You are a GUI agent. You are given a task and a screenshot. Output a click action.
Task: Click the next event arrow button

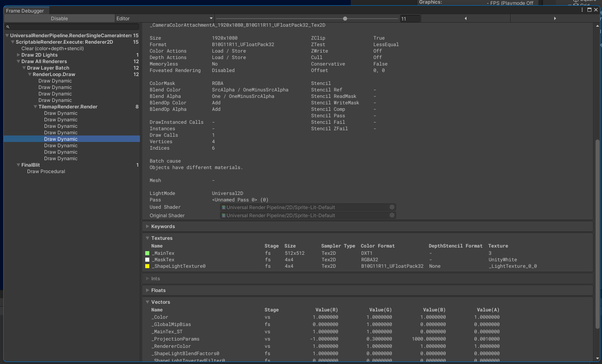[555, 19]
